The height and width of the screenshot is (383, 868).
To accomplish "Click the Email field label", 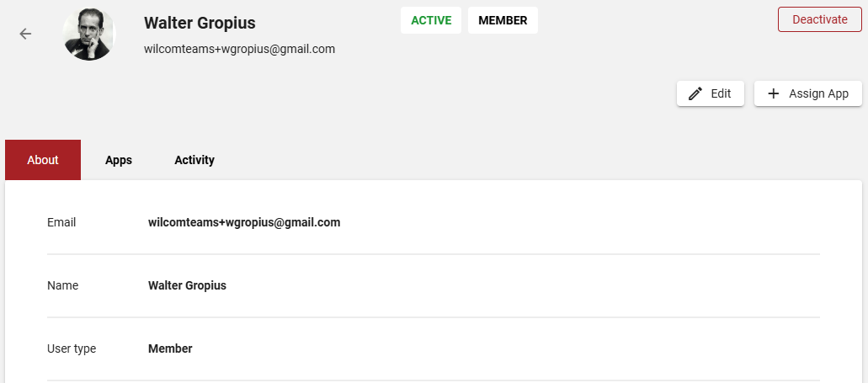I will (61, 222).
